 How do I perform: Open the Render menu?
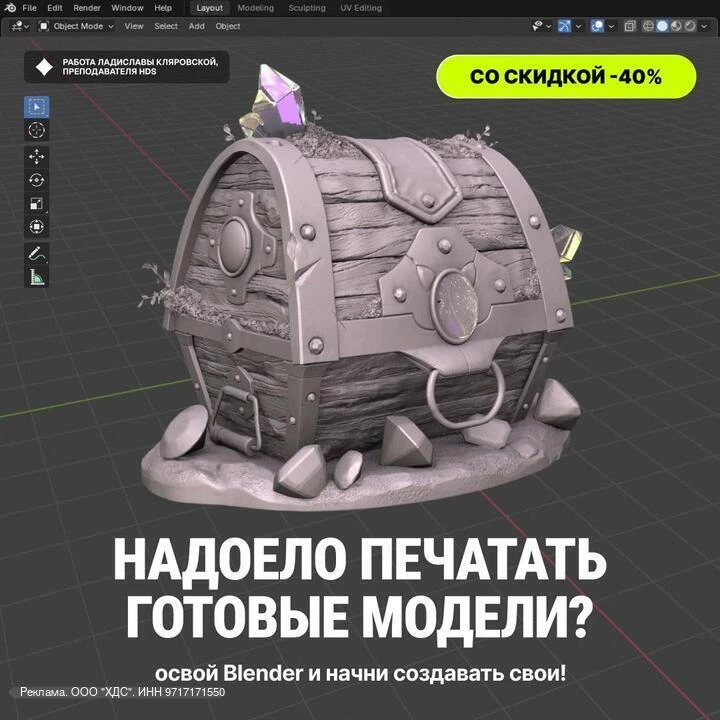pyautogui.click(x=87, y=8)
